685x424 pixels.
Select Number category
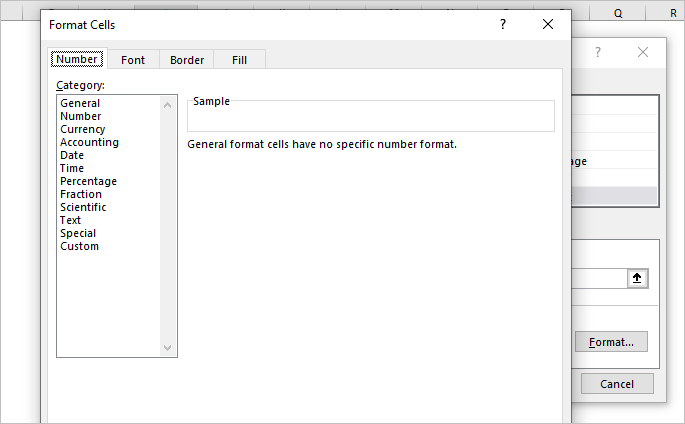[81, 116]
